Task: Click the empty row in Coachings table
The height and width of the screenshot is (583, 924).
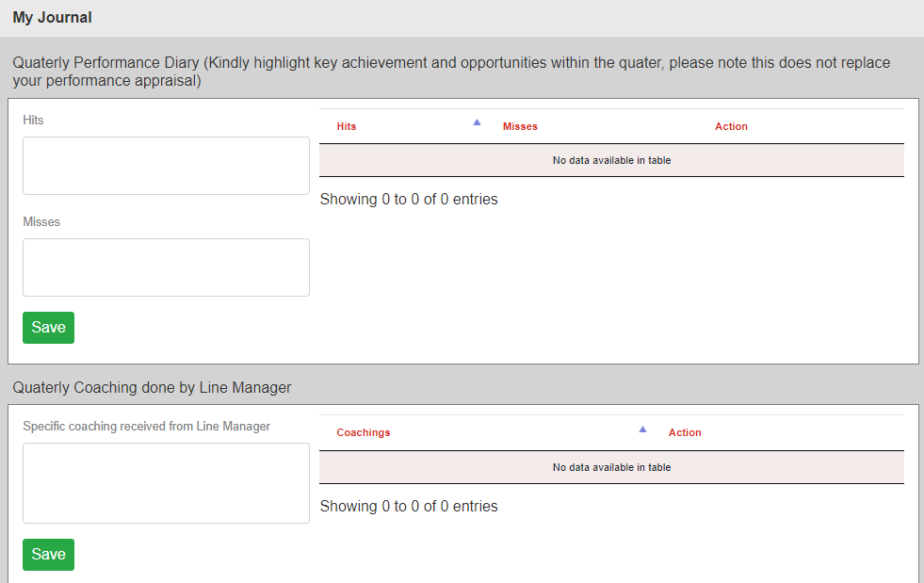Action: tap(611, 467)
